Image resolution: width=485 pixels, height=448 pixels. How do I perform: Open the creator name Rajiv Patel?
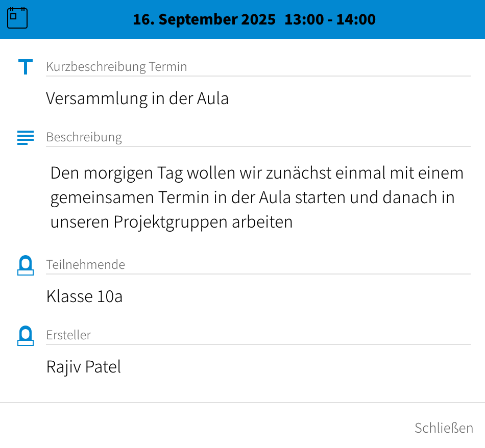click(x=84, y=366)
